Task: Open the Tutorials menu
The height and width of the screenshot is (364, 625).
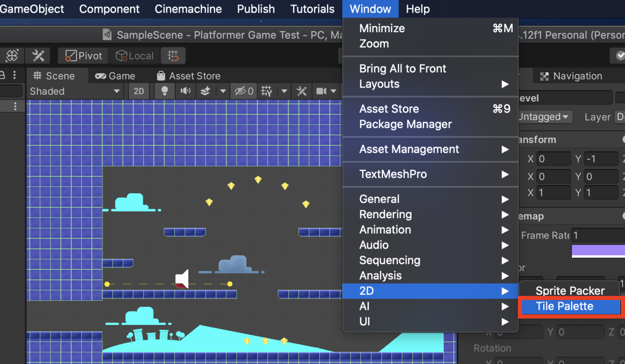Action: click(312, 9)
